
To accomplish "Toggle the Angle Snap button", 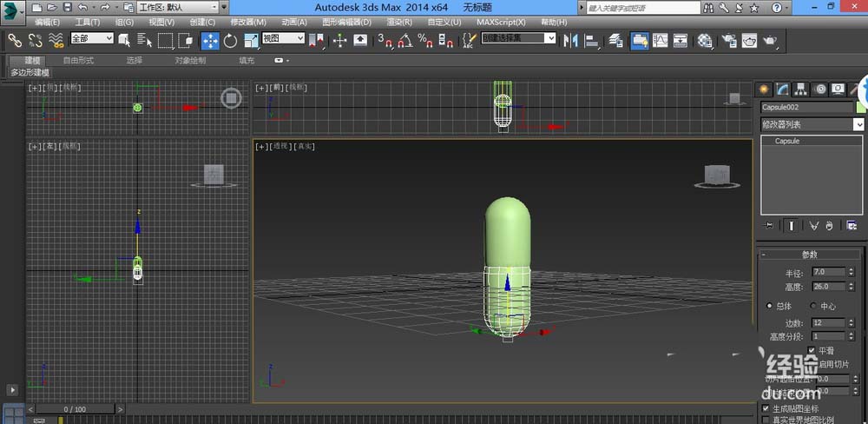I will (405, 41).
